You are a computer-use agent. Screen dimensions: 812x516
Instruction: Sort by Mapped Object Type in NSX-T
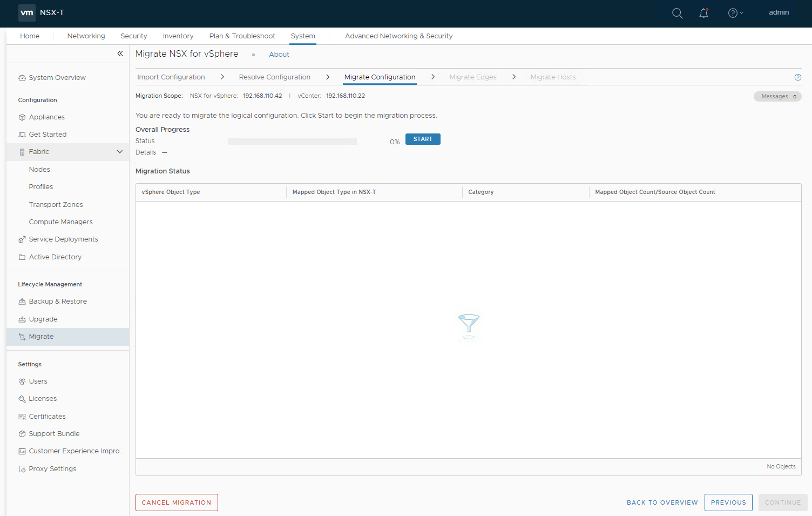click(334, 192)
